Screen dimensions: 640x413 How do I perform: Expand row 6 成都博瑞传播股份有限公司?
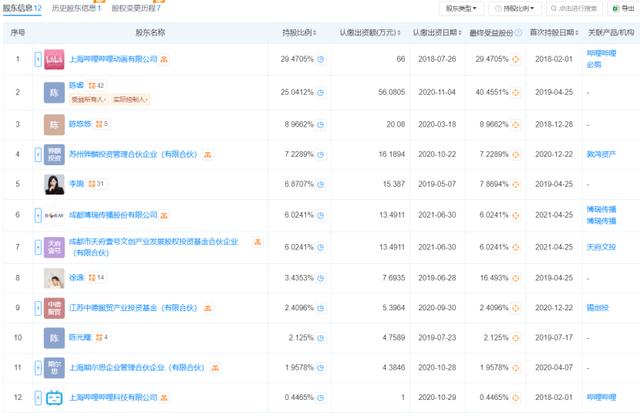38,215
